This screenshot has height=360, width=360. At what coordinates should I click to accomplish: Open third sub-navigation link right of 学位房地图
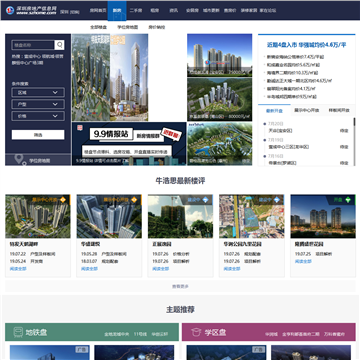pos(157,27)
